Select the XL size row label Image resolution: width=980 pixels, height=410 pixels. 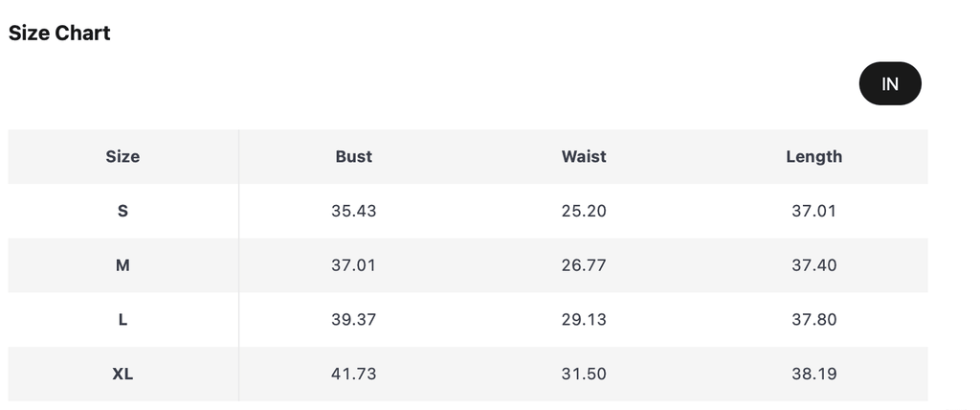(122, 375)
